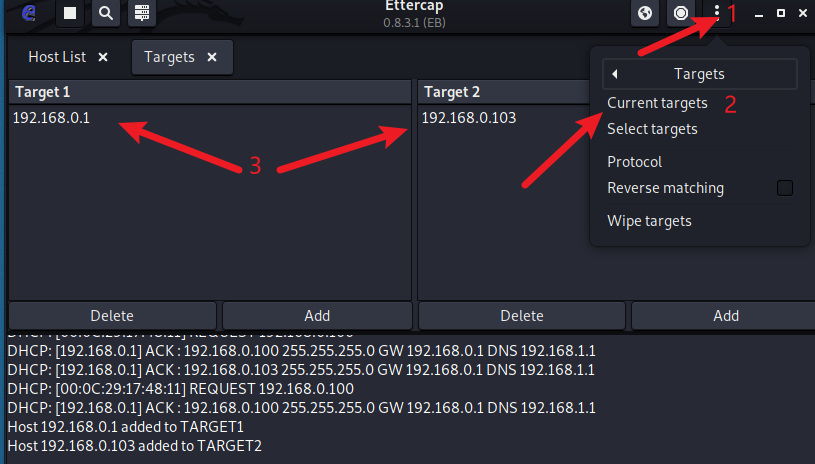Click the stop MITM circle icon

click(x=681, y=13)
